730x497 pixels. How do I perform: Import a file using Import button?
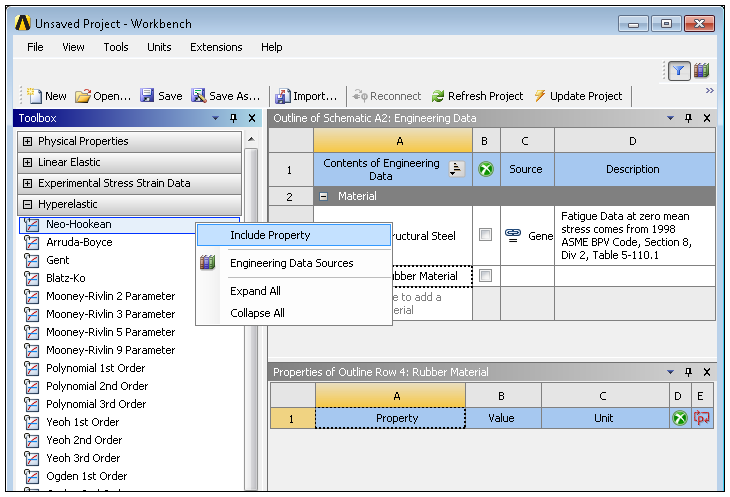tap(305, 96)
